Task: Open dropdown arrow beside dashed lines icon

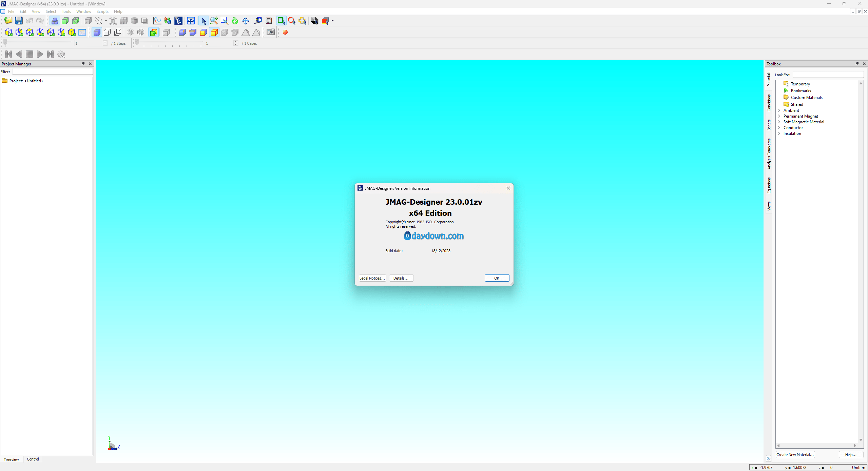Action: (x=106, y=21)
